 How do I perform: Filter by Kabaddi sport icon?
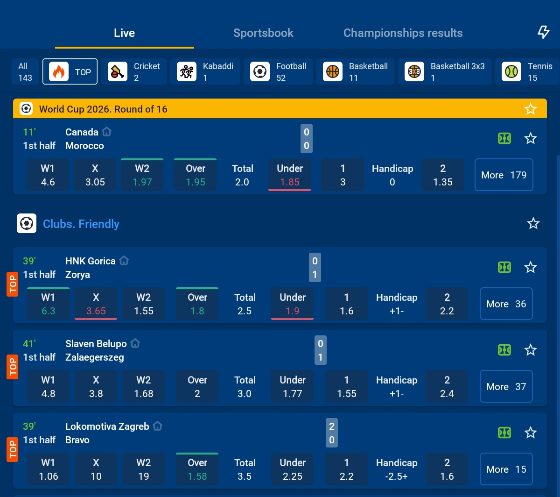click(187, 71)
